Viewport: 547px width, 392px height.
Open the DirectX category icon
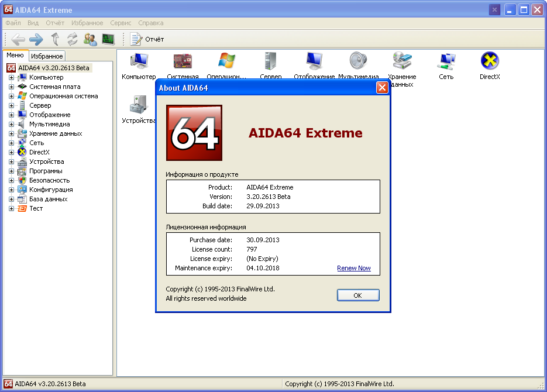click(x=490, y=61)
